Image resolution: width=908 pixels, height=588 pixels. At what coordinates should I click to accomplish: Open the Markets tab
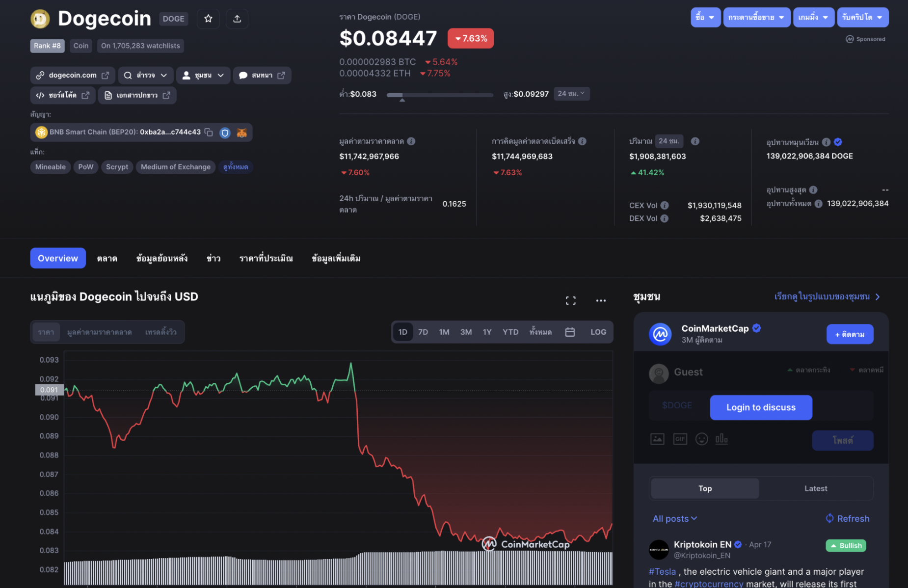pos(107,258)
